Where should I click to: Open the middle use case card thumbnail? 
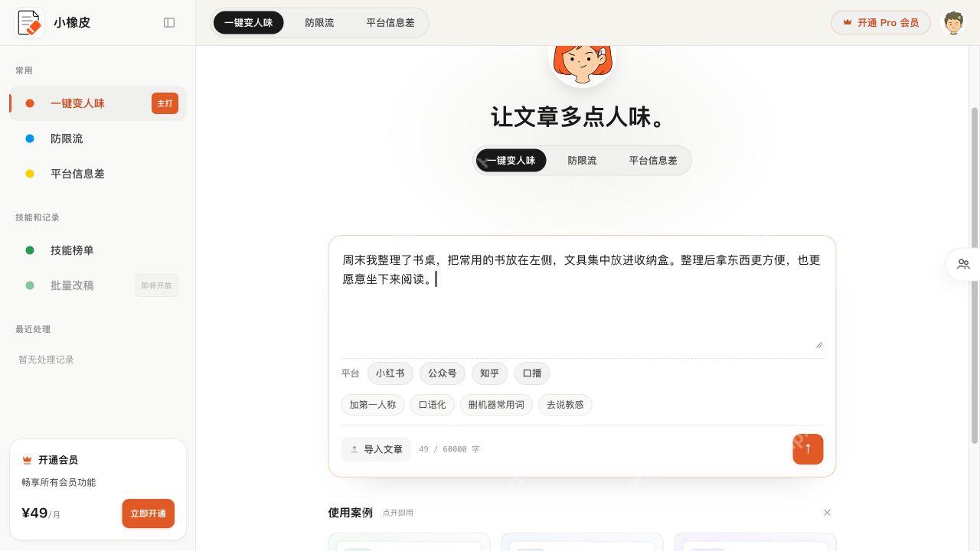[x=582, y=543]
